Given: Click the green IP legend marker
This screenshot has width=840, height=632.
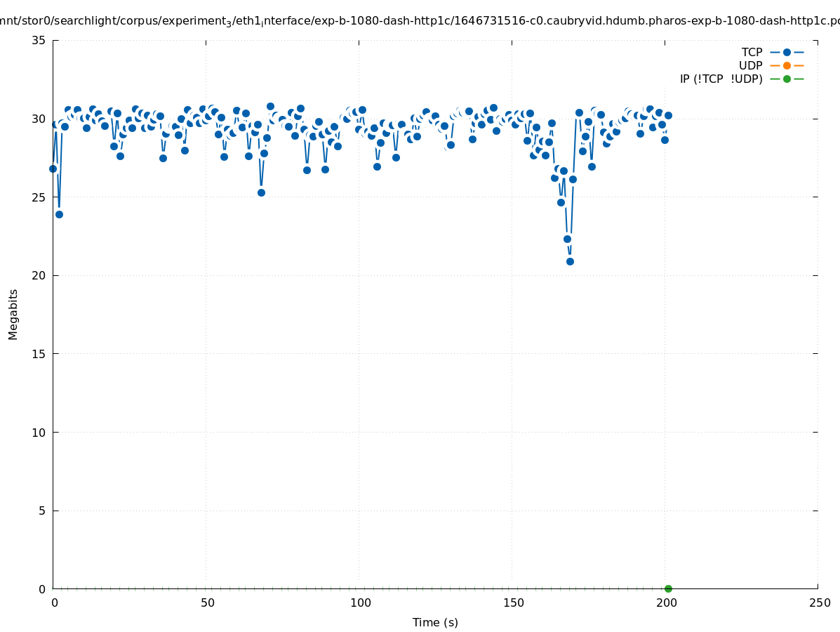Looking at the screenshot, I should coord(787,79).
